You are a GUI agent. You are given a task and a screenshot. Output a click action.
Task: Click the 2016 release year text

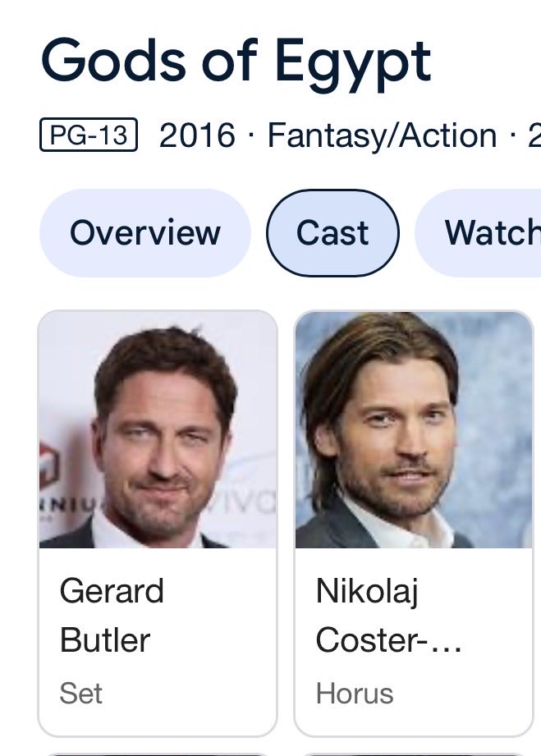(197, 135)
